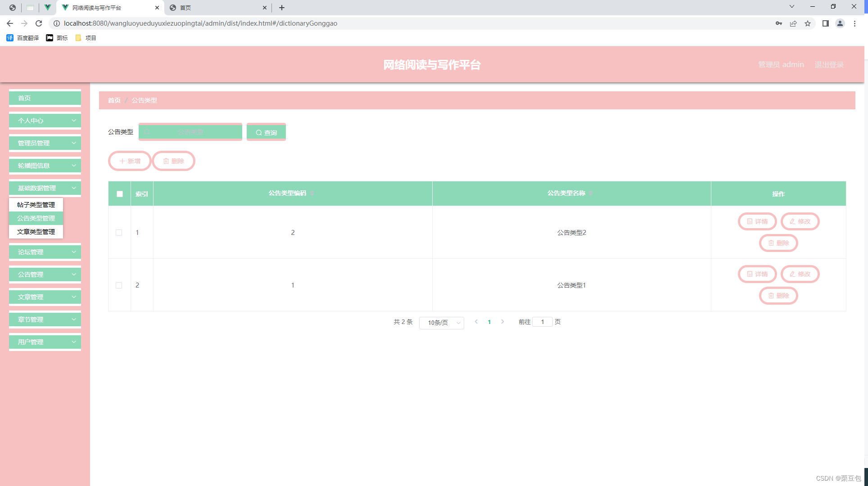Screen dimensions: 868x486
Task: Click the batch 删除 delete button
Action: (173, 161)
